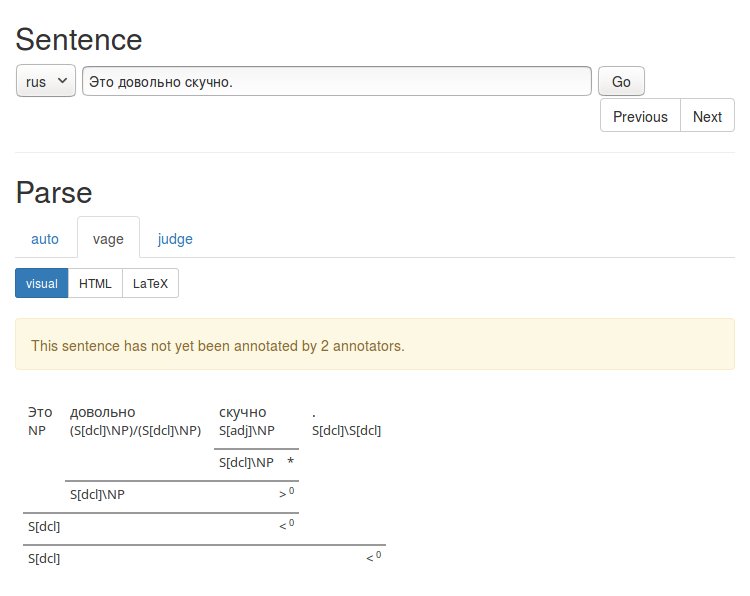Open the judge tab

click(x=175, y=239)
